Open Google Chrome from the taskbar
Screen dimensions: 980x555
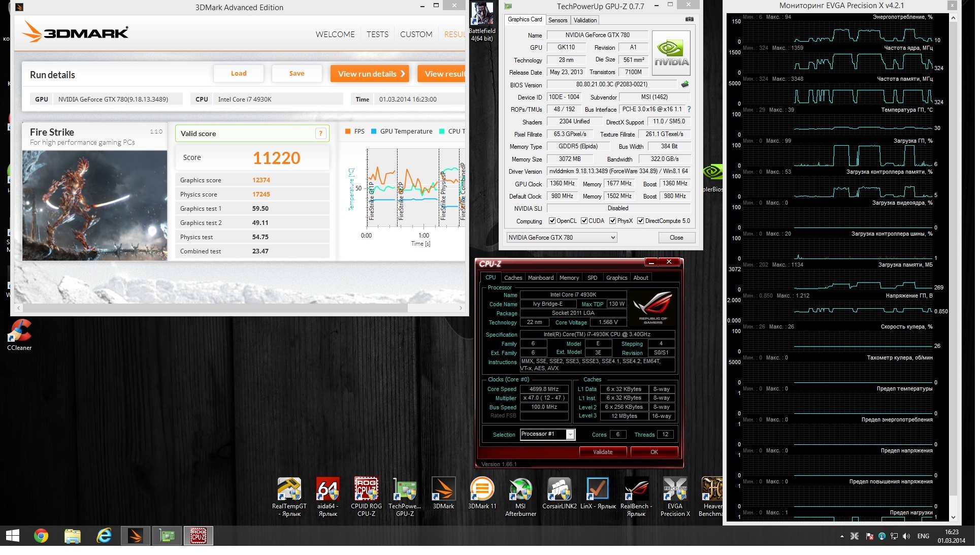point(41,536)
